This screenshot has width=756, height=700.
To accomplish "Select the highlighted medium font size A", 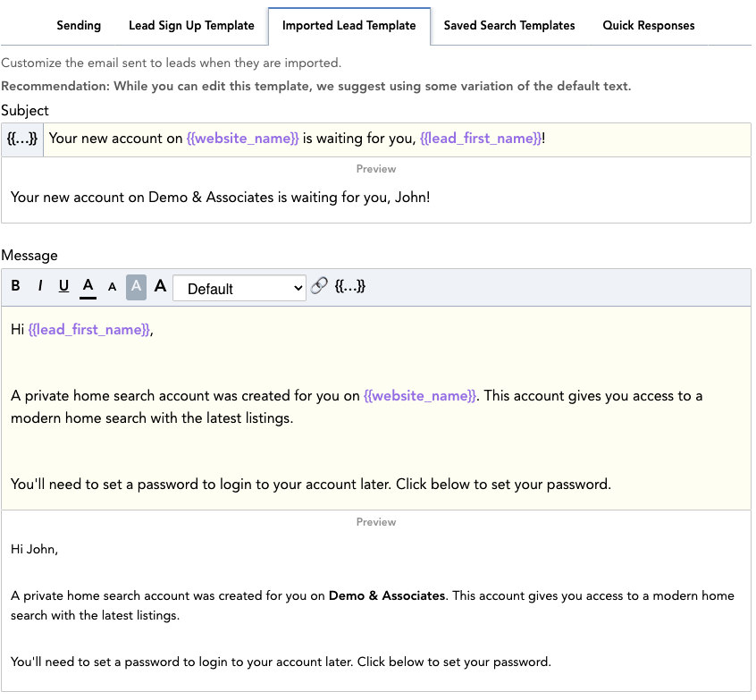I will click(x=136, y=288).
